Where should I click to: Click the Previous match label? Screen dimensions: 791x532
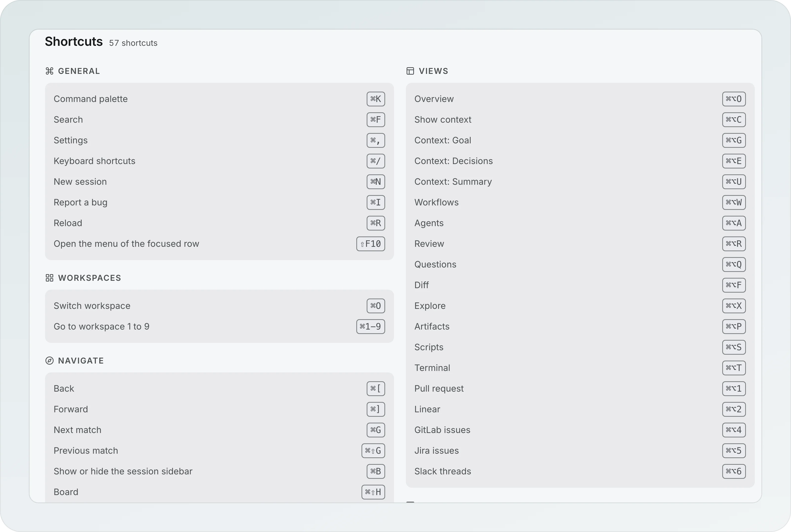coord(86,450)
